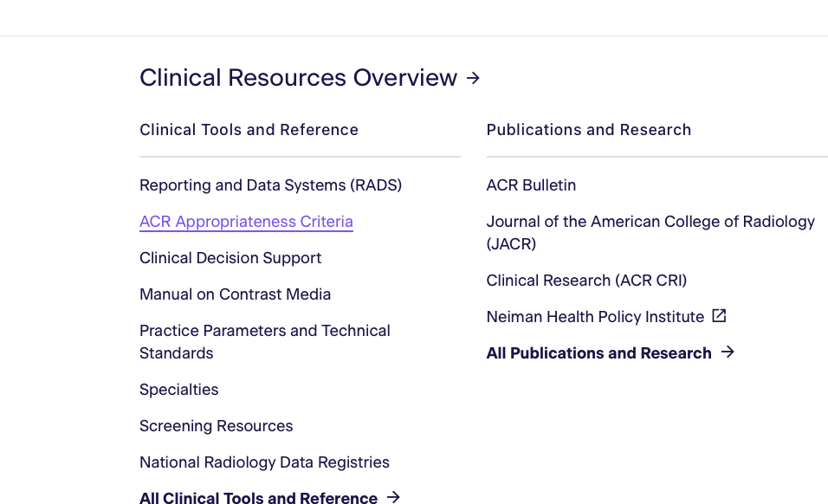Image resolution: width=828 pixels, height=504 pixels.
Task: Open the Clinical Resources Overview heading link
Action: 298,78
